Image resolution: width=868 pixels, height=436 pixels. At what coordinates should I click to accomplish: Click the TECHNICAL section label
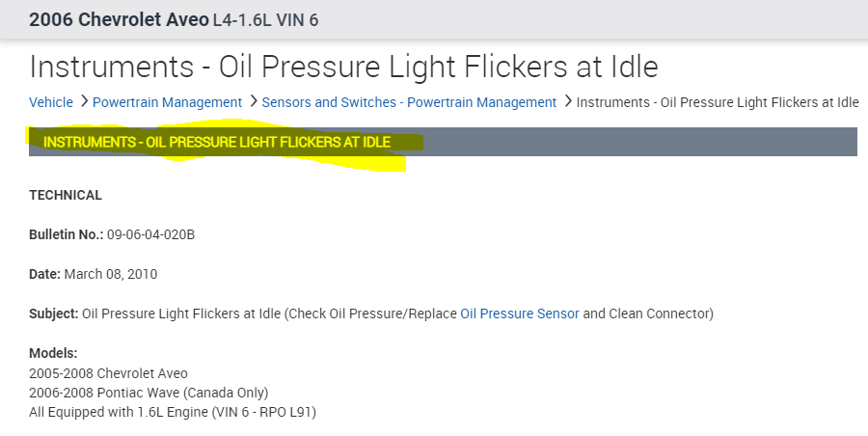coord(66,195)
